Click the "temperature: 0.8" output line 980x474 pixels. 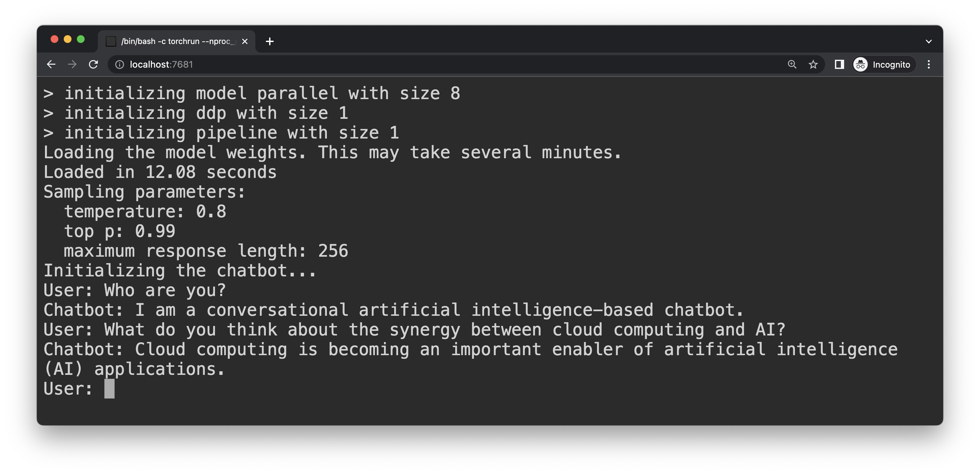pos(145,211)
